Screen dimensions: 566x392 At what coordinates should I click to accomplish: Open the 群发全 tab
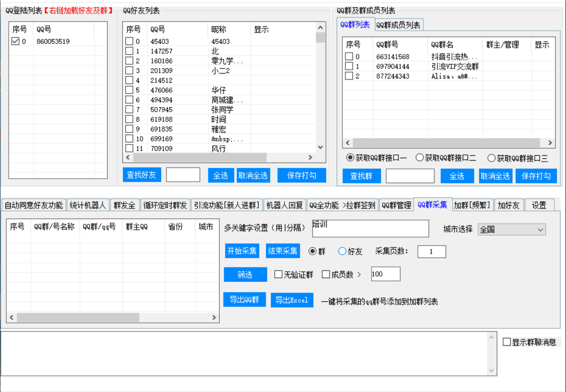click(x=125, y=205)
